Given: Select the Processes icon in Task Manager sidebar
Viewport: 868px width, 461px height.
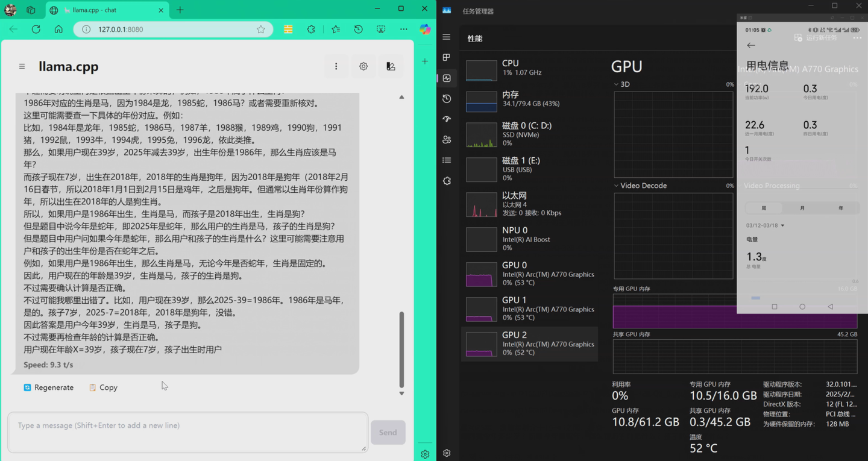Looking at the screenshot, I should coord(446,56).
